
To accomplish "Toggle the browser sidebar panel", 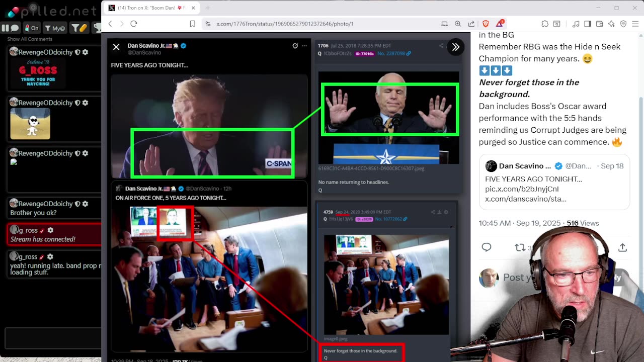I will 588,24.
